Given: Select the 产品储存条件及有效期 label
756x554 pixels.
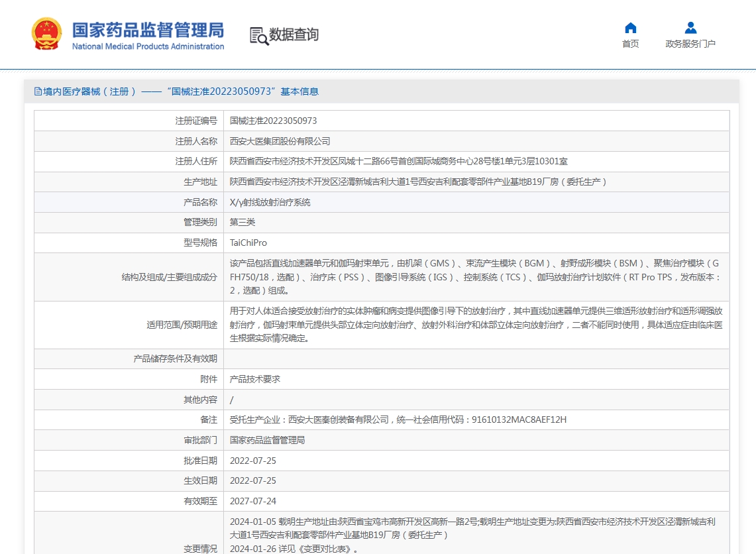Looking at the screenshot, I should [x=176, y=359].
